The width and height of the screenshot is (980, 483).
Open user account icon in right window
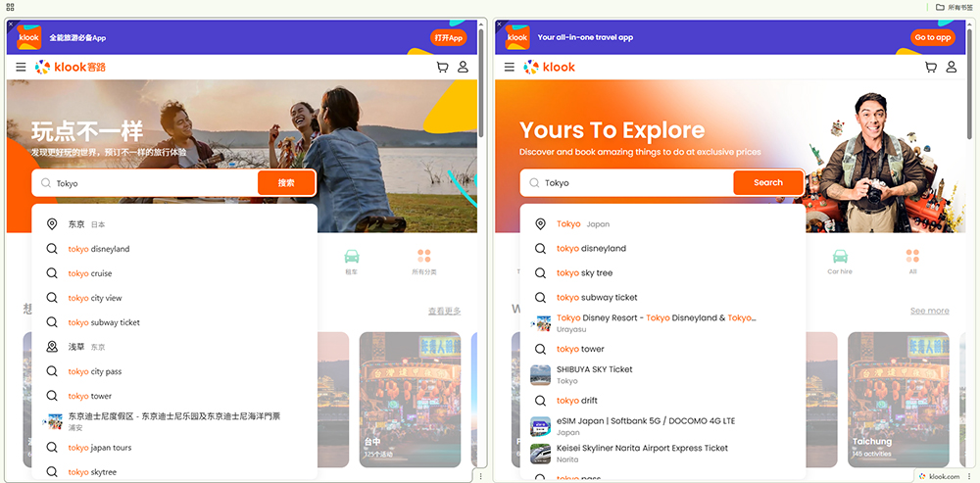tap(952, 67)
